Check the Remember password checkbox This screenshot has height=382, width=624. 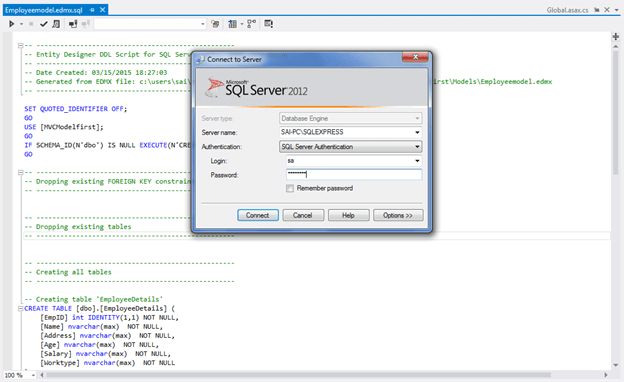pyautogui.click(x=290, y=188)
